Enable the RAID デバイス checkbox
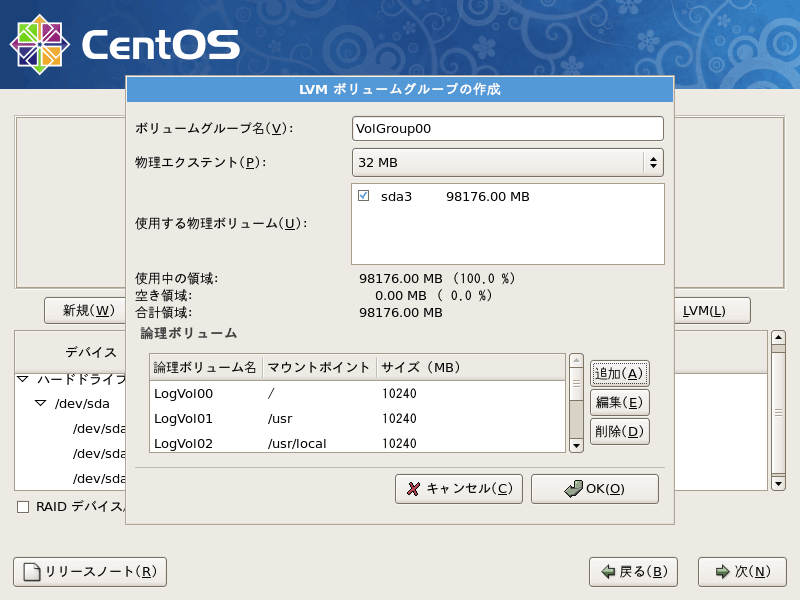 point(22,507)
